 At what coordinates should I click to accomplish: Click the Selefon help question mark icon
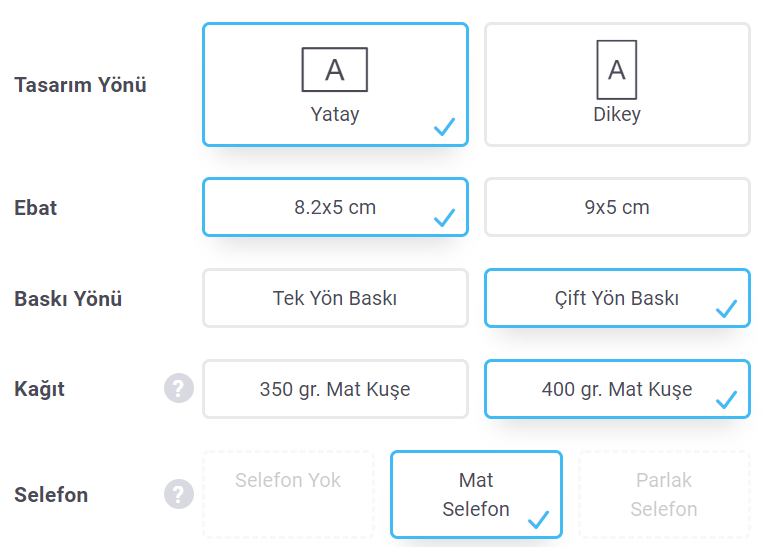click(x=179, y=494)
